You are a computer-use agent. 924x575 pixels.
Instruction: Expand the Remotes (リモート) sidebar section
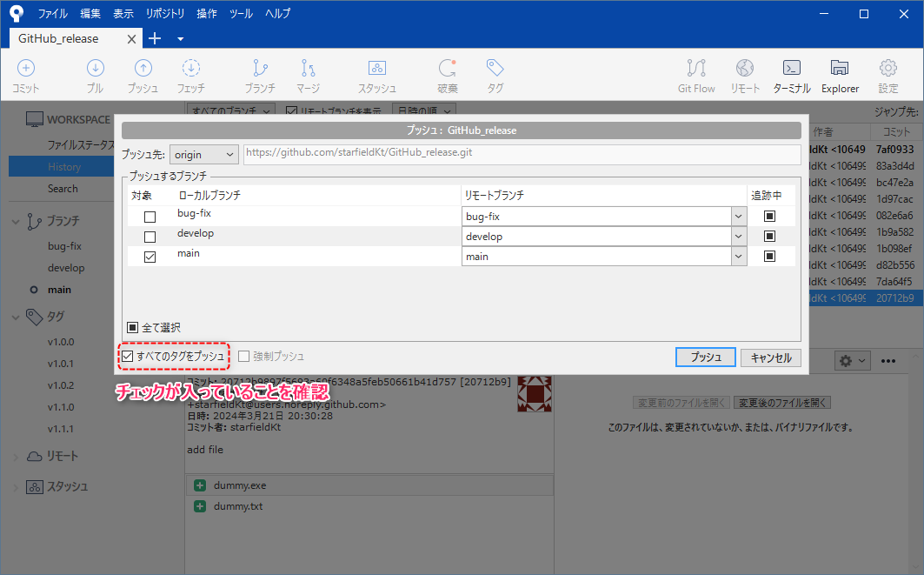point(16,457)
